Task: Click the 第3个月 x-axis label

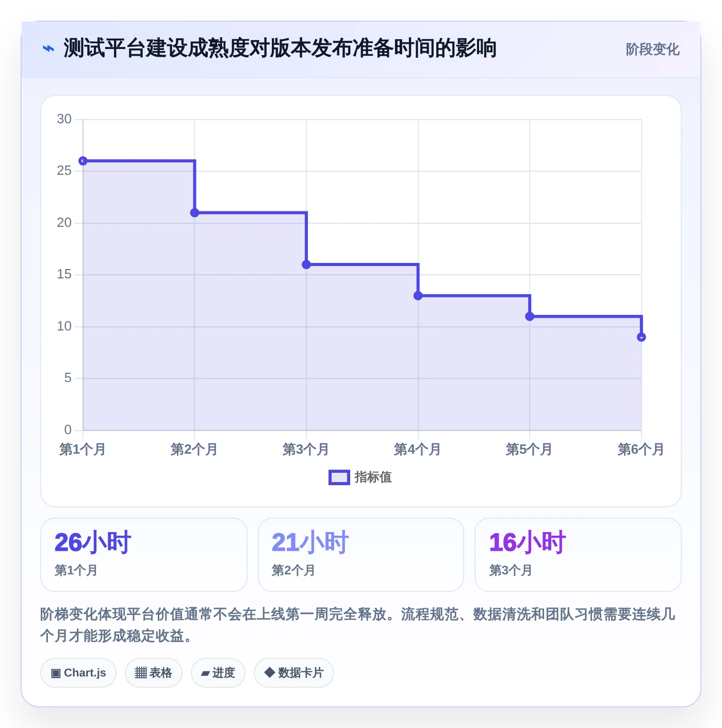Action: tap(306, 450)
